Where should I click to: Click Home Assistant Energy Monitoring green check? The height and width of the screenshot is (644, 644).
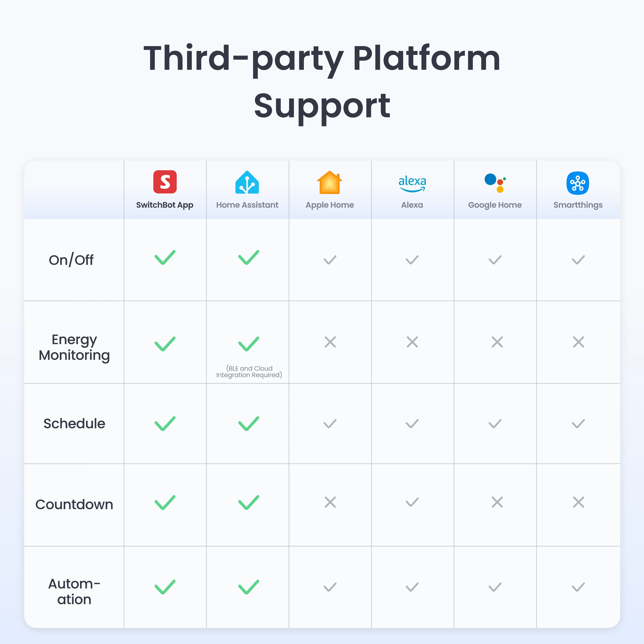[x=249, y=344]
